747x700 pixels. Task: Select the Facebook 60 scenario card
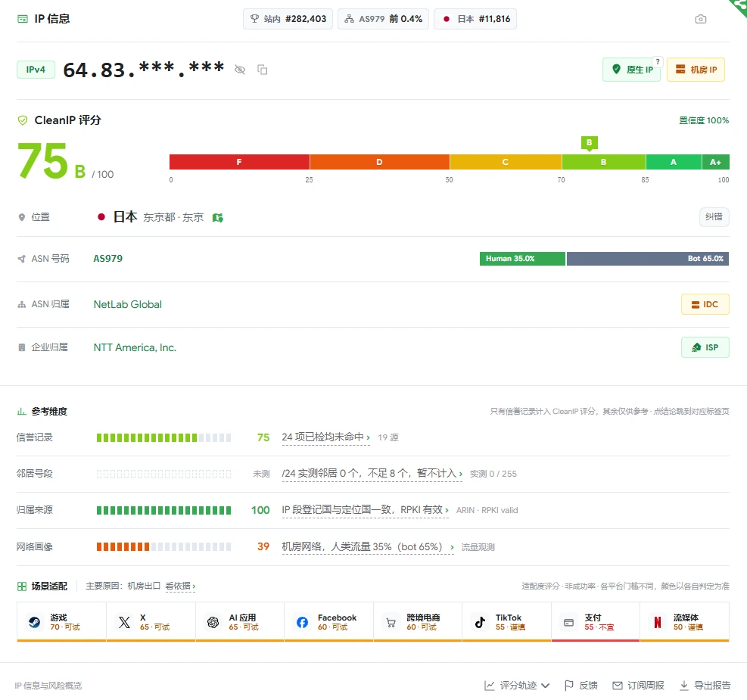[329, 622]
